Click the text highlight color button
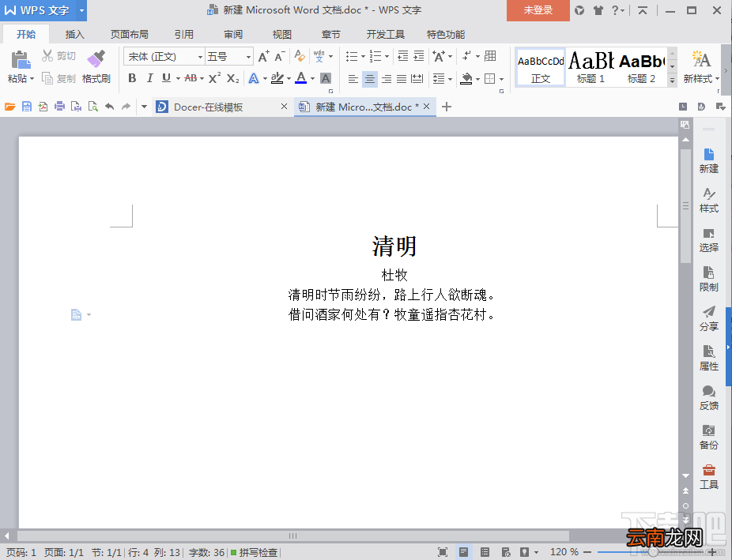Screen dimensions: 732x560 [277, 78]
